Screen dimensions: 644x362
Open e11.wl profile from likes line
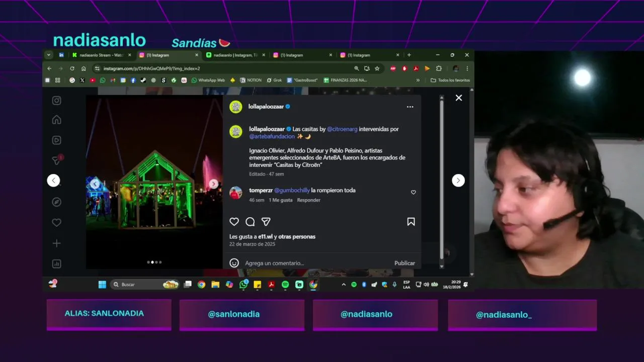pyautogui.click(x=265, y=237)
